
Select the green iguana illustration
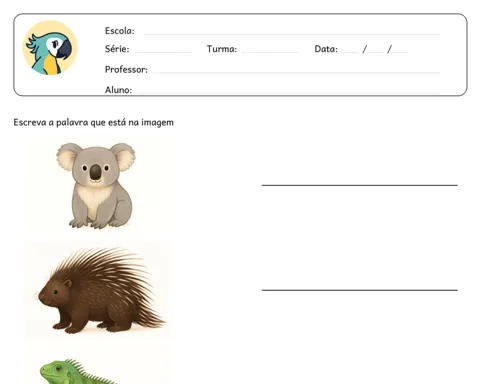[x=78, y=371]
